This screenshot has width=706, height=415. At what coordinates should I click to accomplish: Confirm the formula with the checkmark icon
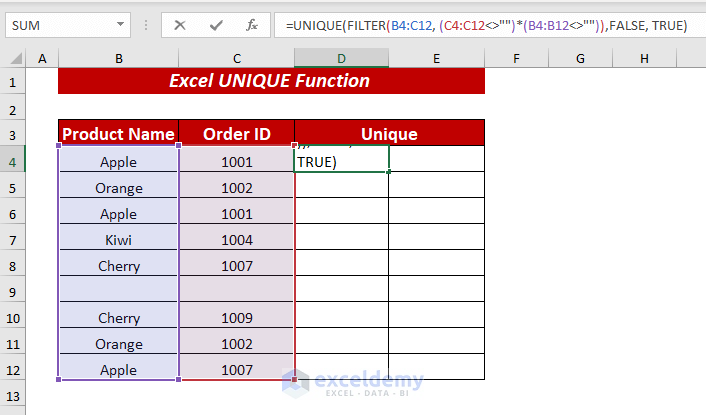tap(216, 25)
